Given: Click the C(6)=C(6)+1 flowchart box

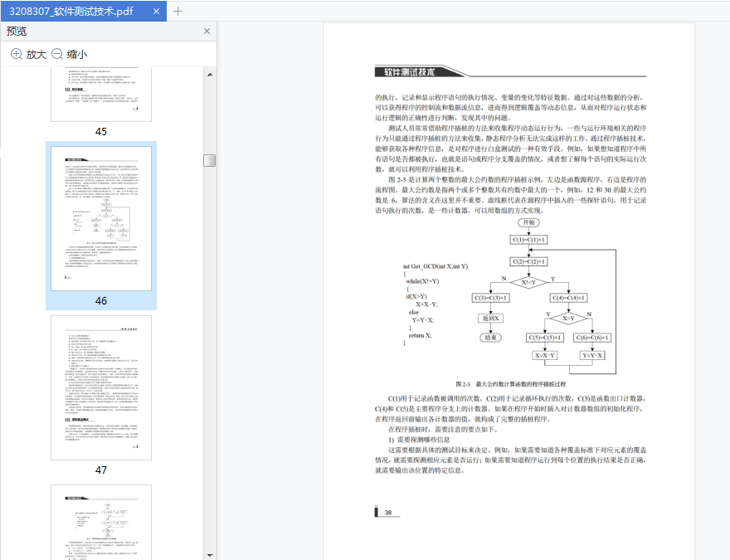Looking at the screenshot, I should tap(592, 338).
